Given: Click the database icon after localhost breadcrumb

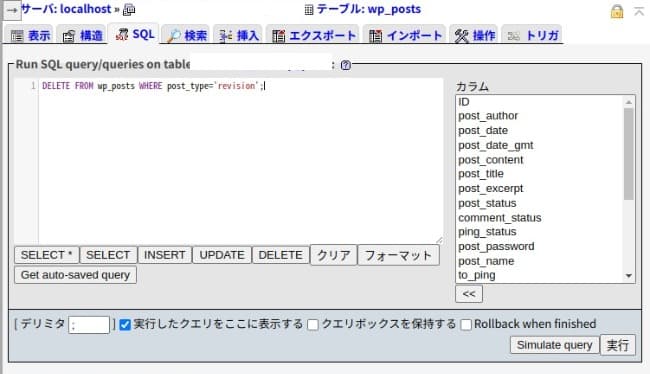Looking at the screenshot, I should [x=129, y=9].
